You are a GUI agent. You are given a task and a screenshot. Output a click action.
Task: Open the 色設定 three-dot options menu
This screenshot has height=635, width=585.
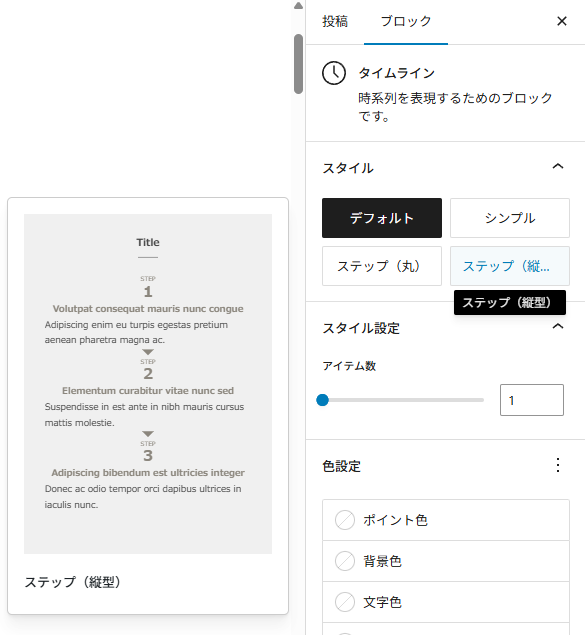558,465
